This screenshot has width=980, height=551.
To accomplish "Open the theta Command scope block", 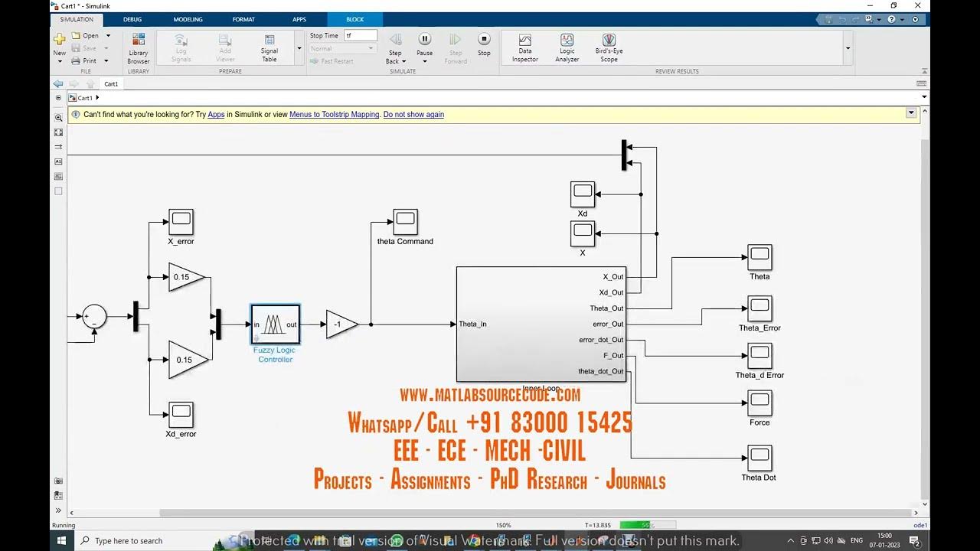I will [405, 222].
